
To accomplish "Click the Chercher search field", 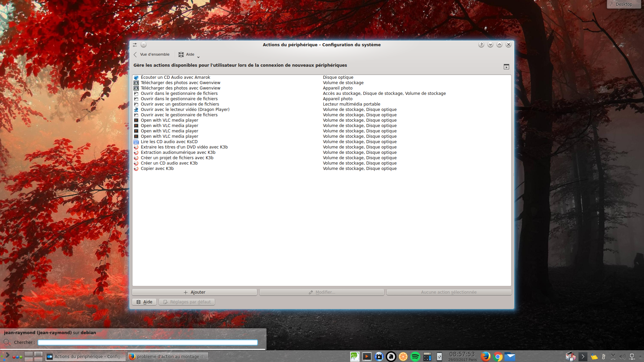I will point(148,343).
